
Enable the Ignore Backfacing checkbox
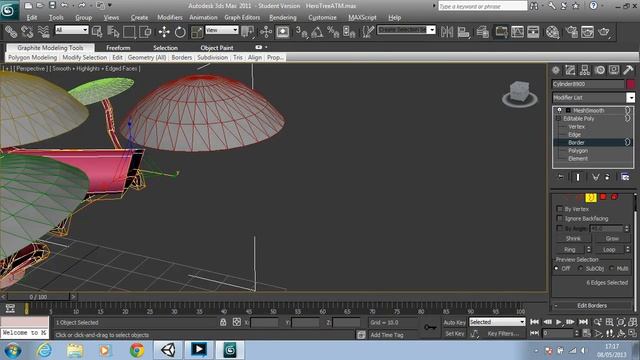click(560, 218)
